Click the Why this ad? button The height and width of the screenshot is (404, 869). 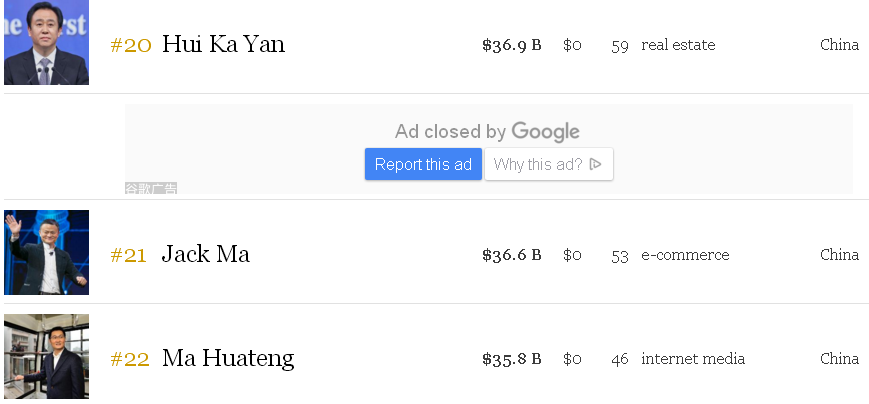pos(548,164)
